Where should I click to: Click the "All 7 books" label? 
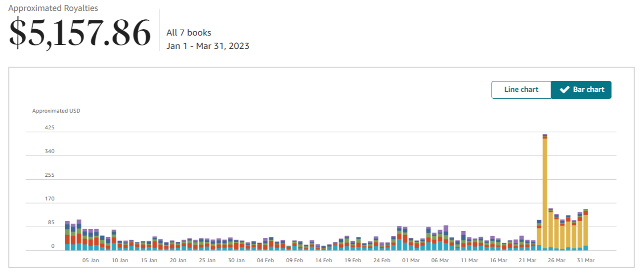click(x=189, y=33)
